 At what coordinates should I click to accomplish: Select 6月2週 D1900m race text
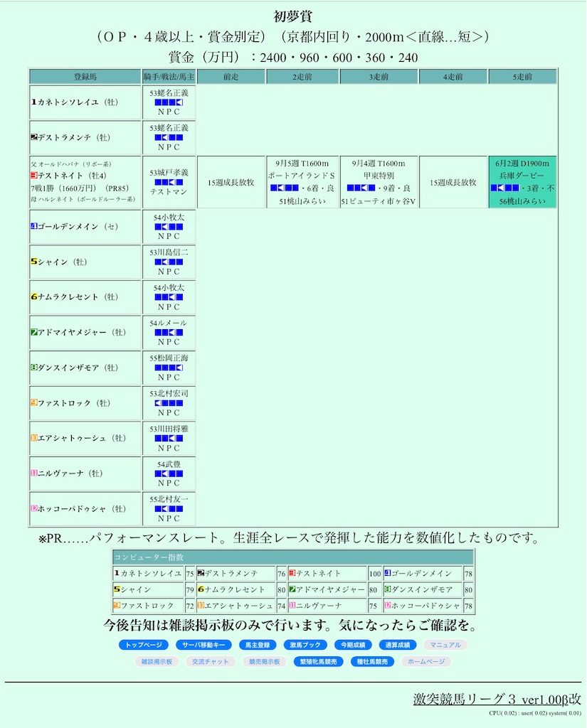[522, 164]
